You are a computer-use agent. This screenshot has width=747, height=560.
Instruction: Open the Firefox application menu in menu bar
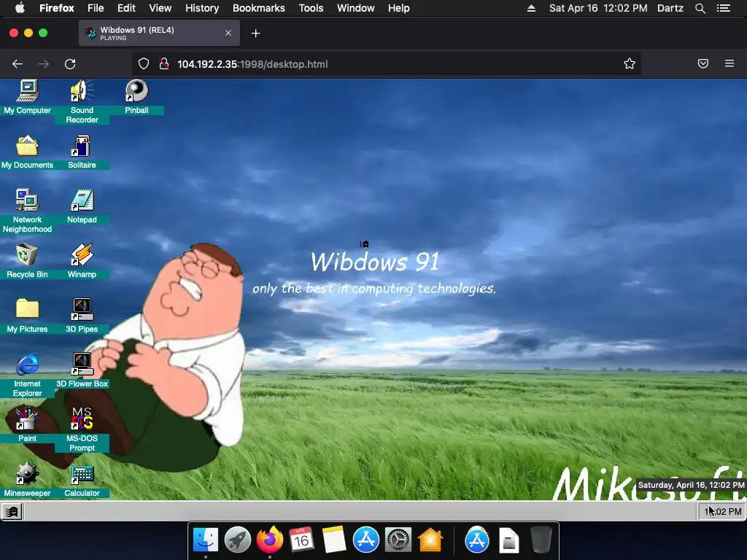57,8
